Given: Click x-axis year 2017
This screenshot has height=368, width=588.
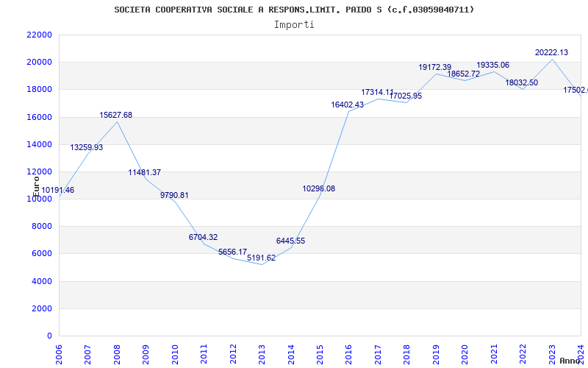Looking at the screenshot, I should pos(378,355).
